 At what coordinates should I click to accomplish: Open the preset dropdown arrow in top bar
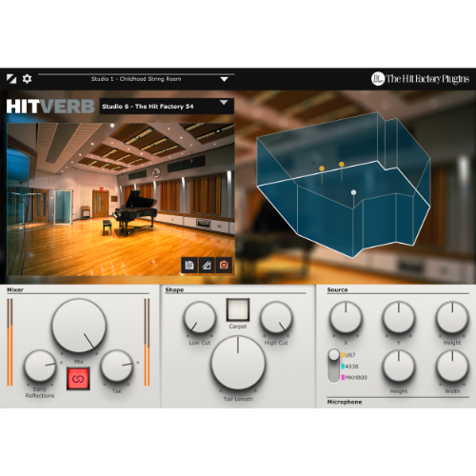(225, 79)
